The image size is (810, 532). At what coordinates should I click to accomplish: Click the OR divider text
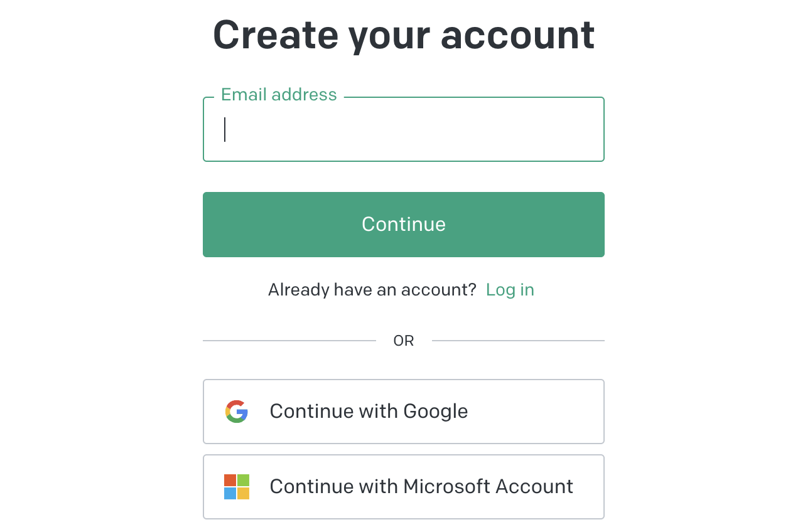404,341
